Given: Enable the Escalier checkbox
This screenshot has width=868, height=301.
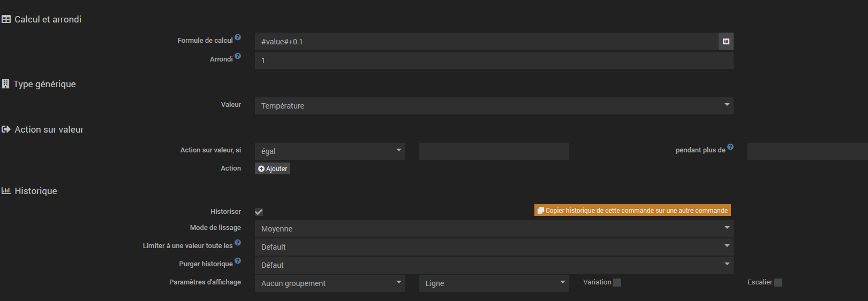Looking at the screenshot, I should 778,283.
